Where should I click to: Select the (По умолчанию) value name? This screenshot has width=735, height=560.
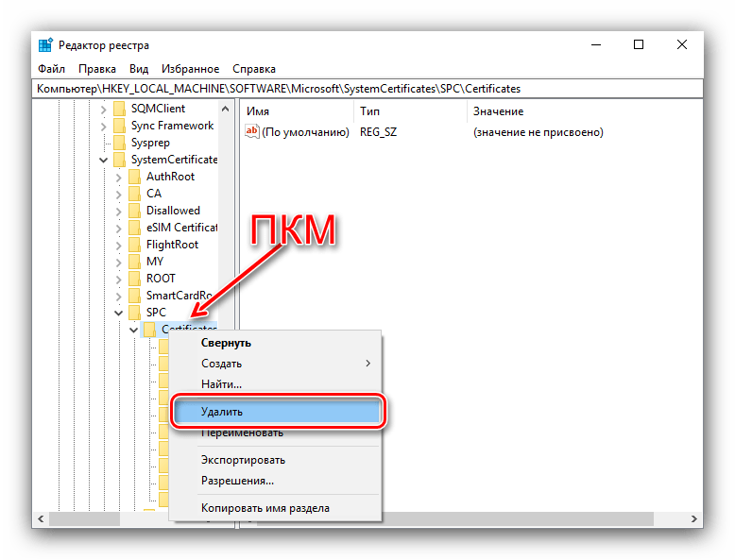306,132
